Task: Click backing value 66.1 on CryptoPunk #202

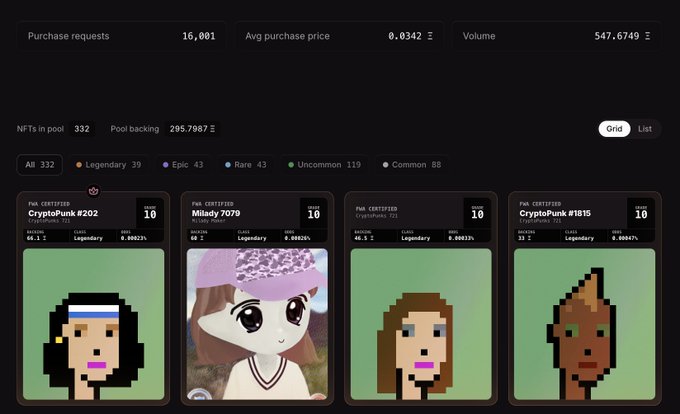Action: point(36,238)
